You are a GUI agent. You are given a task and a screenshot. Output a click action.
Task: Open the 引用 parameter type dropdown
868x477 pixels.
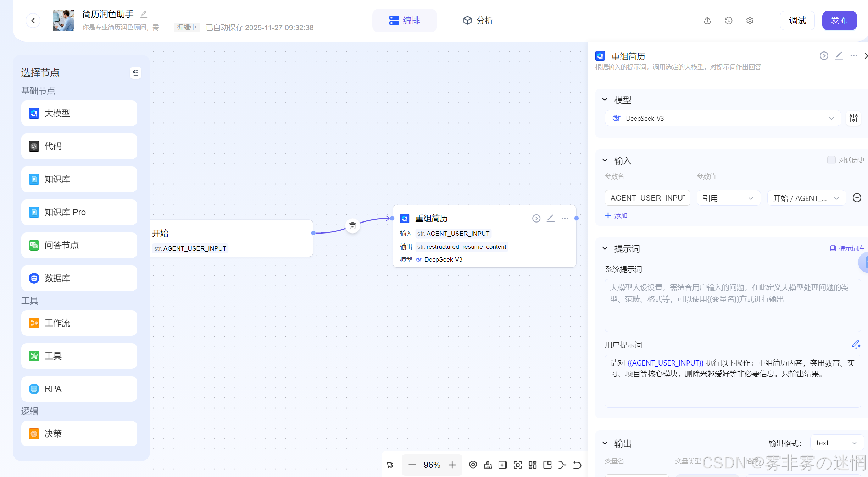tap(728, 198)
